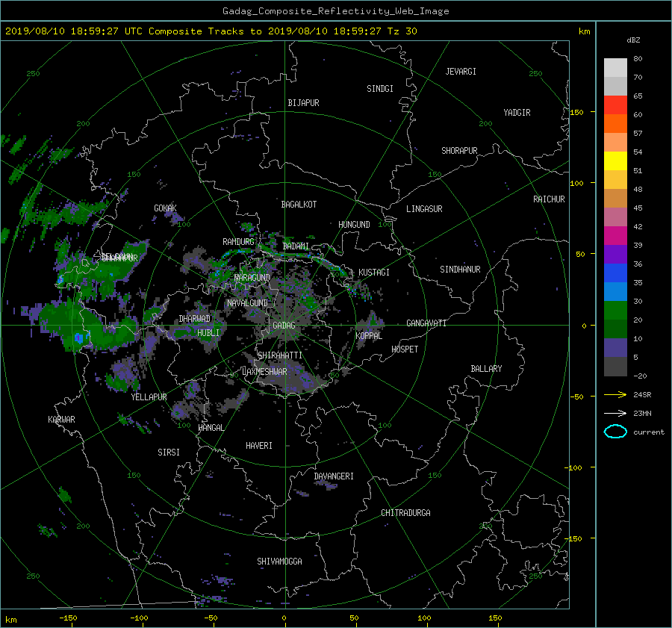This screenshot has height=628, width=672.
Task: Click the HANGAL city label
Action: click(211, 428)
